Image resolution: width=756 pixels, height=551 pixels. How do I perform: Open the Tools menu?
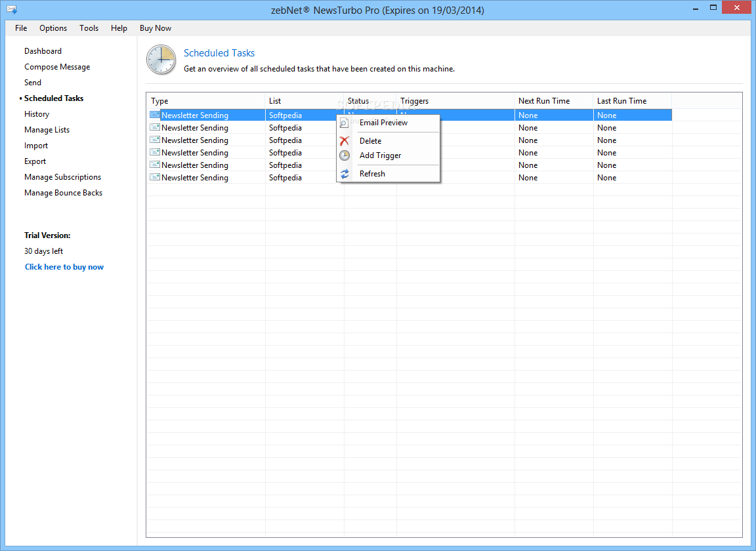pyautogui.click(x=89, y=28)
